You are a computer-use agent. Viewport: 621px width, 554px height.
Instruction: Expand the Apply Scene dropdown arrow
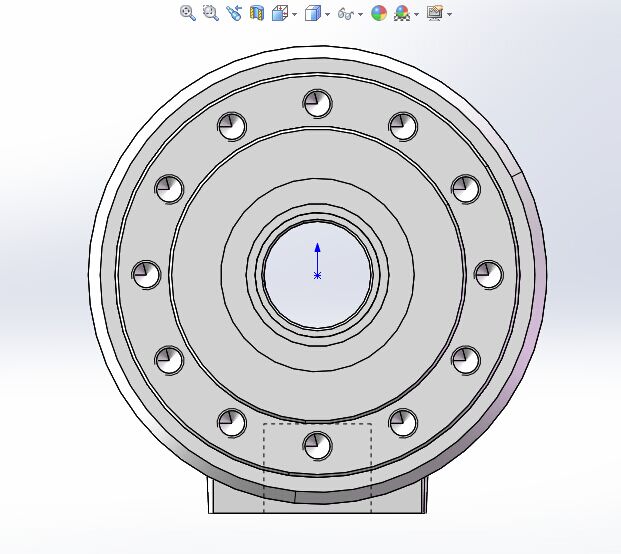(416, 14)
